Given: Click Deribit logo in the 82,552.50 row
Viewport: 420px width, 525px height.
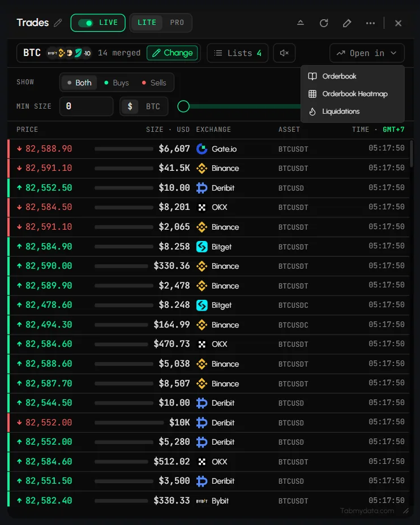Looking at the screenshot, I should [x=202, y=188].
